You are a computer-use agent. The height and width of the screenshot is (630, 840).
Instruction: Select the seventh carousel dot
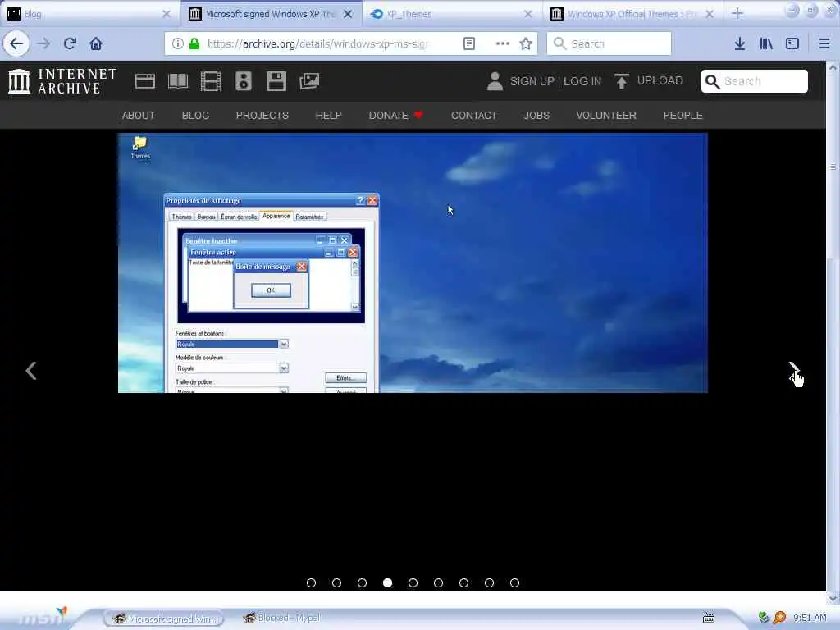(464, 583)
